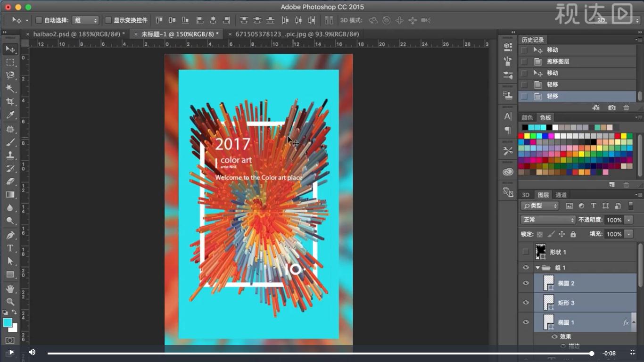This screenshot has height=362, width=644.
Task: Enable the 显示变换控件 checkbox
Action: tap(108, 20)
